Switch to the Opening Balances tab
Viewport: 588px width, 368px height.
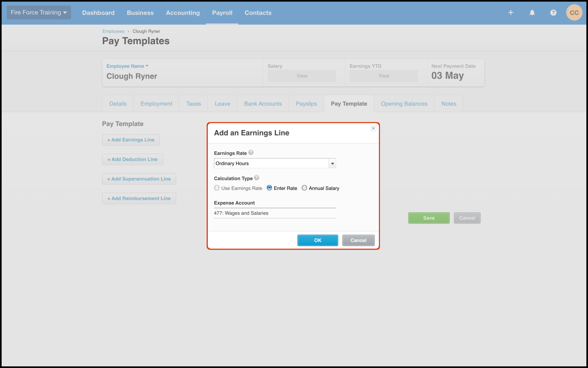click(404, 104)
